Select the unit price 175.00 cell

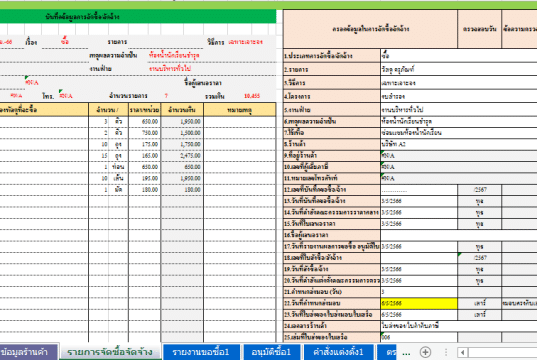(144, 144)
